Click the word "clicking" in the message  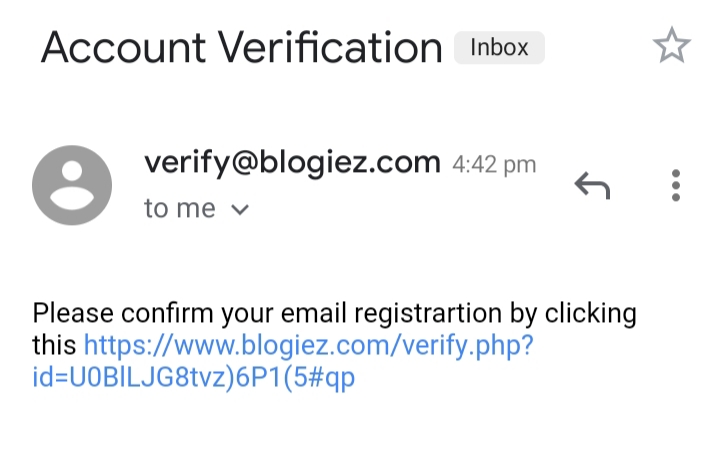(x=591, y=314)
